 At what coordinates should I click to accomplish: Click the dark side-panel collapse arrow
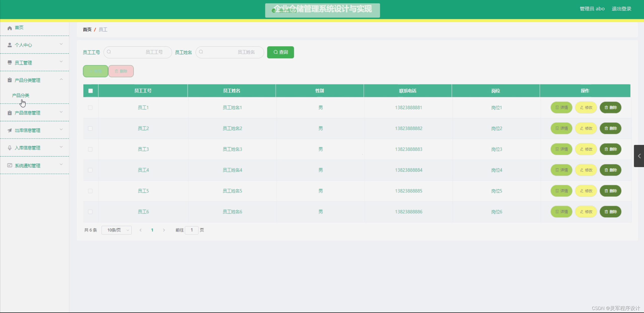tap(639, 156)
